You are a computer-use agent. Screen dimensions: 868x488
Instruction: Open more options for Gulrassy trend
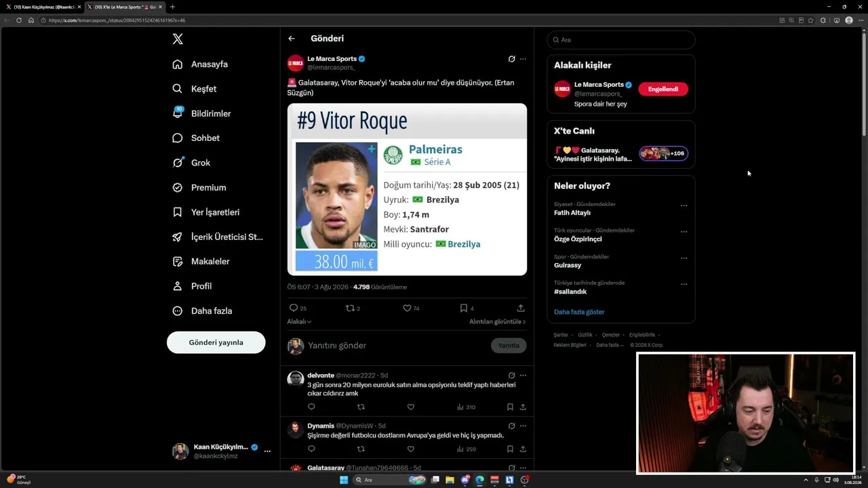click(x=684, y=258)
